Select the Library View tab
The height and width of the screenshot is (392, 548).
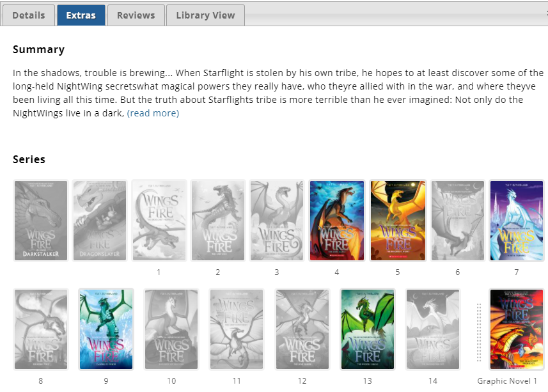[205, 15]
